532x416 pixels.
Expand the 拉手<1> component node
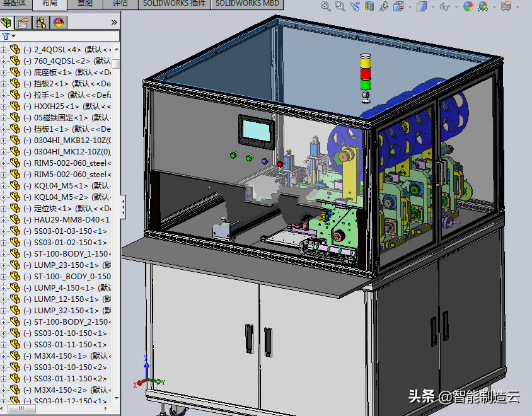4,95
